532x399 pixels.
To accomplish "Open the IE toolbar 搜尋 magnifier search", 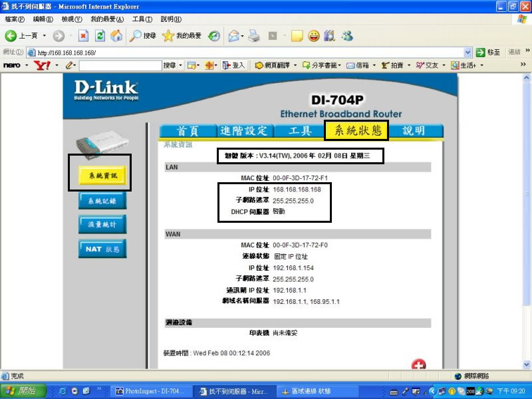I will pos(143,36).
